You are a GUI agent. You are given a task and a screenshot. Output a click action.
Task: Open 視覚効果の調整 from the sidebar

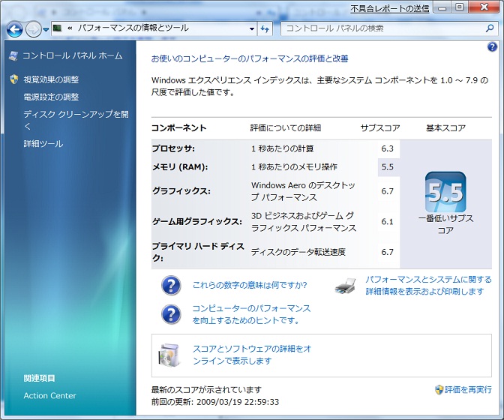pos(51,79)
